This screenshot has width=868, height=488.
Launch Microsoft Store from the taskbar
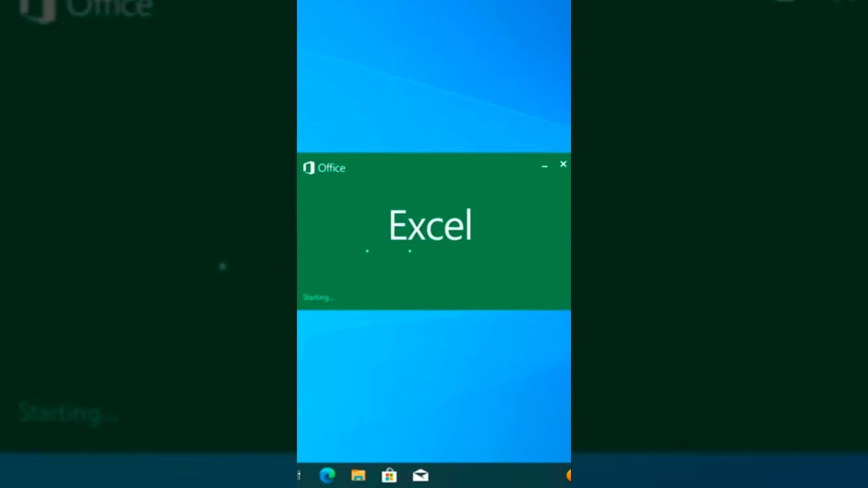[389, 475]
